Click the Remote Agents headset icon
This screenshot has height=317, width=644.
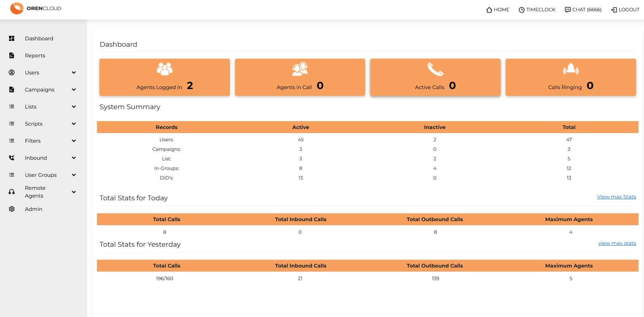[x=12, y=192]
